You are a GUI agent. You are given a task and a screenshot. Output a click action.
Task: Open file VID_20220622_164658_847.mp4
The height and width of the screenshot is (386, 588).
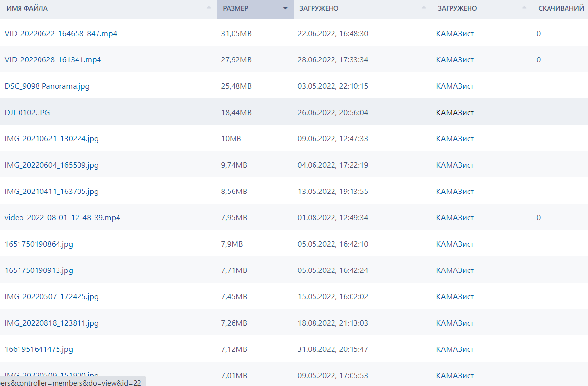[61, 34]
